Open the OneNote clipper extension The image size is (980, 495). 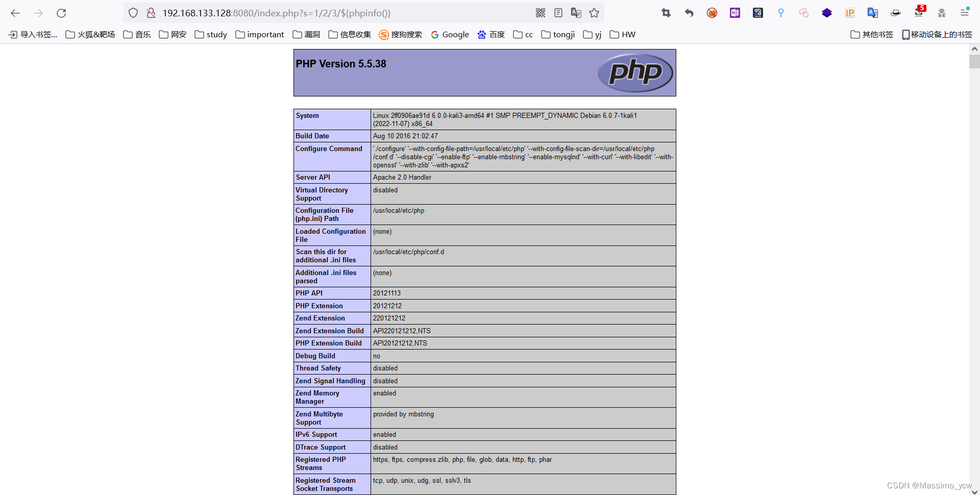(735, 13)
